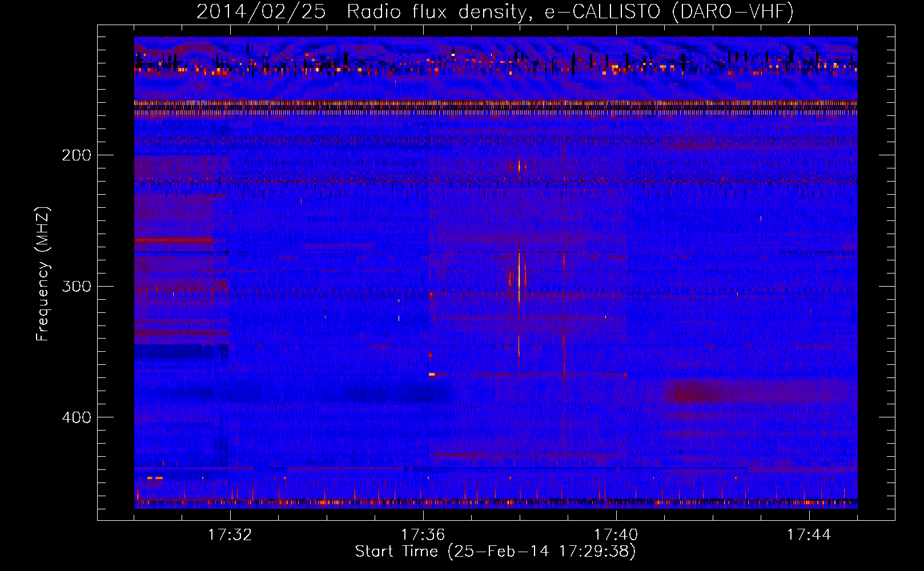Click the 400 frequency tick label

tap(77, 417)
